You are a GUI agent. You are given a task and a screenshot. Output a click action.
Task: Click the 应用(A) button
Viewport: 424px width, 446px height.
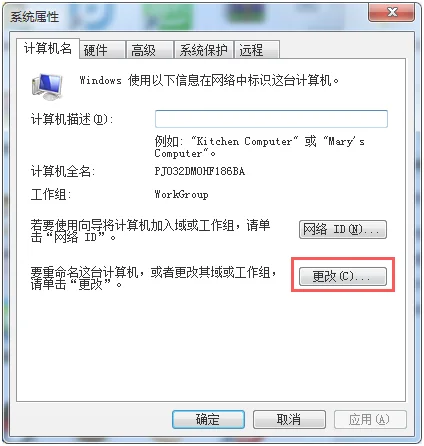click(370, 419)
